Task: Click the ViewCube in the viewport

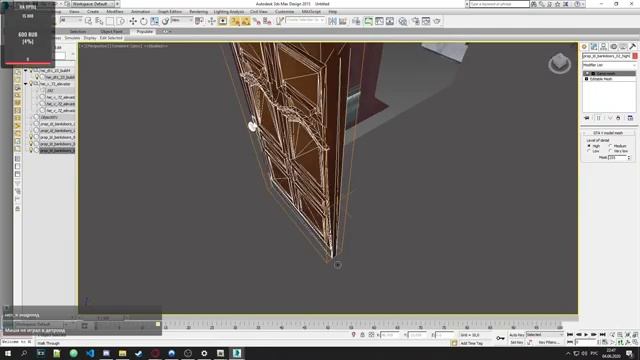Action: click(559, 64)
